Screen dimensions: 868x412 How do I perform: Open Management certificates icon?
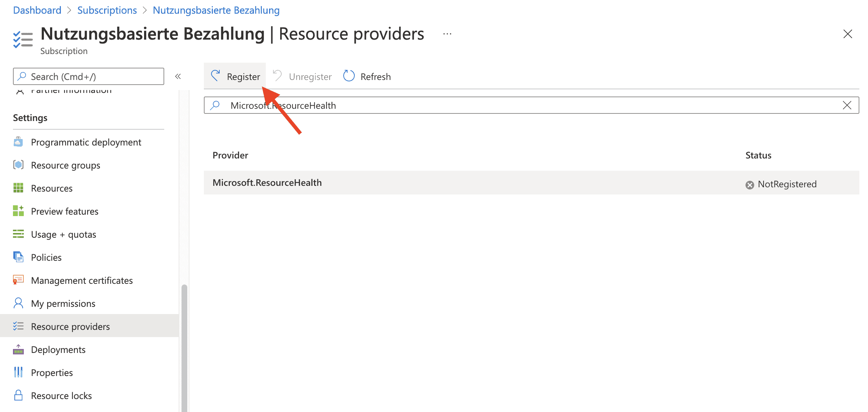click(x=18, y=280)
